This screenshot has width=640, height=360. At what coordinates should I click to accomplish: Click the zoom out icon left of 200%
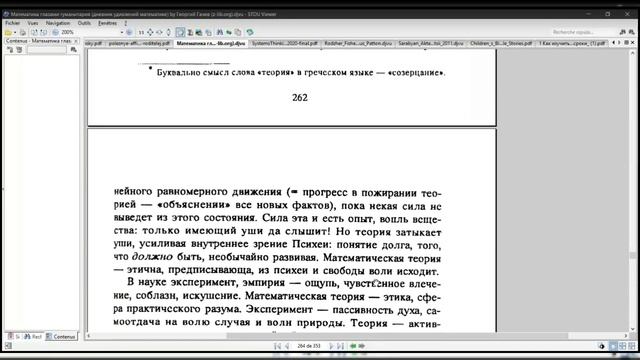click(56, 32)
